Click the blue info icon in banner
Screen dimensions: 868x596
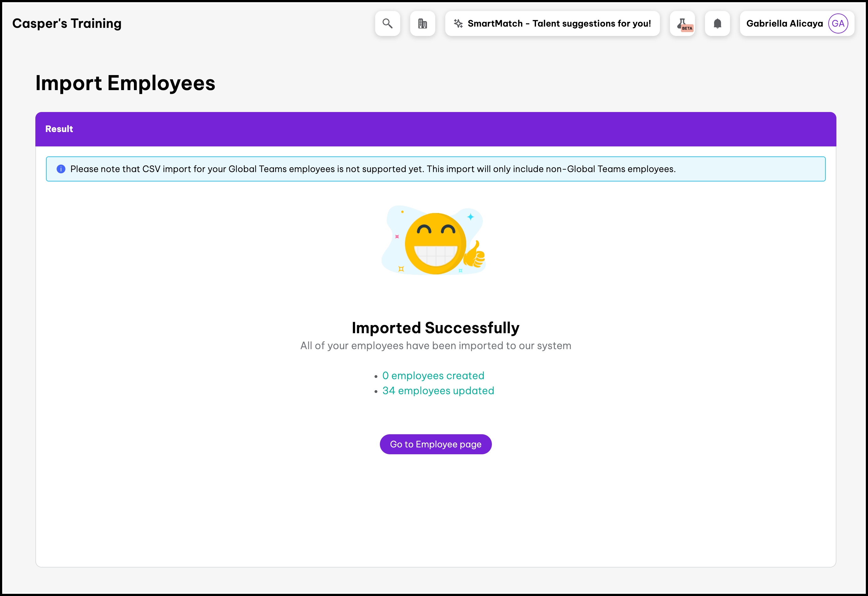[61, 169]
